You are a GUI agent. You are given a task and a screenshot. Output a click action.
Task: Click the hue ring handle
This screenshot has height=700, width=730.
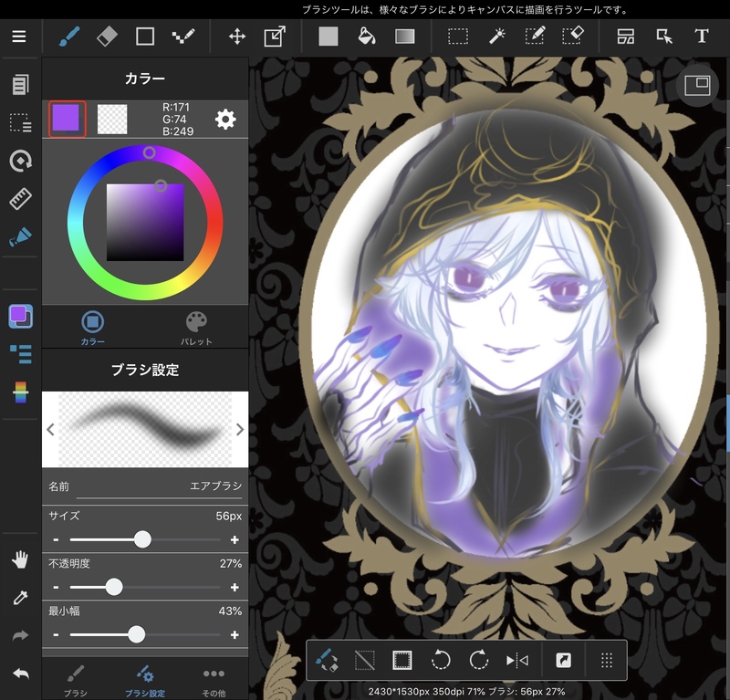point(149,152)
